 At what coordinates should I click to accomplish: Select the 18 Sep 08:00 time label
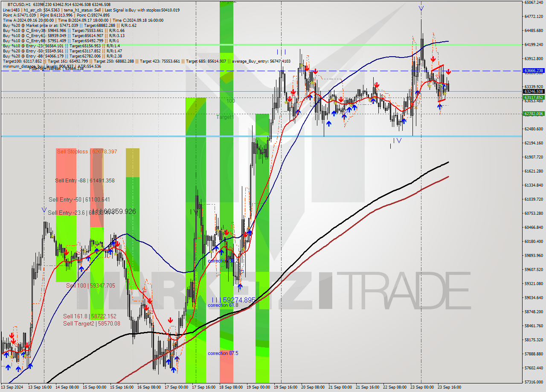(x=231, y=387)
